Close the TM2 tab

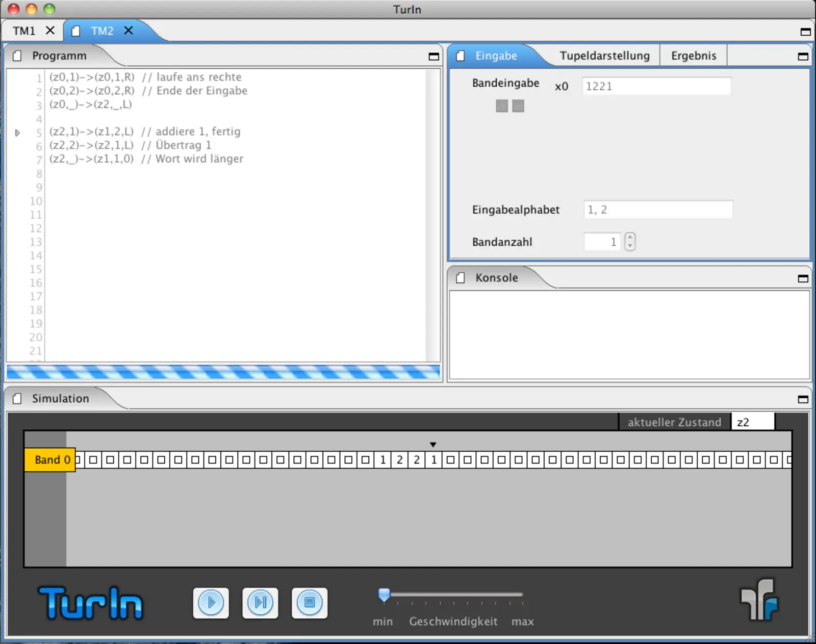point(129,31)
